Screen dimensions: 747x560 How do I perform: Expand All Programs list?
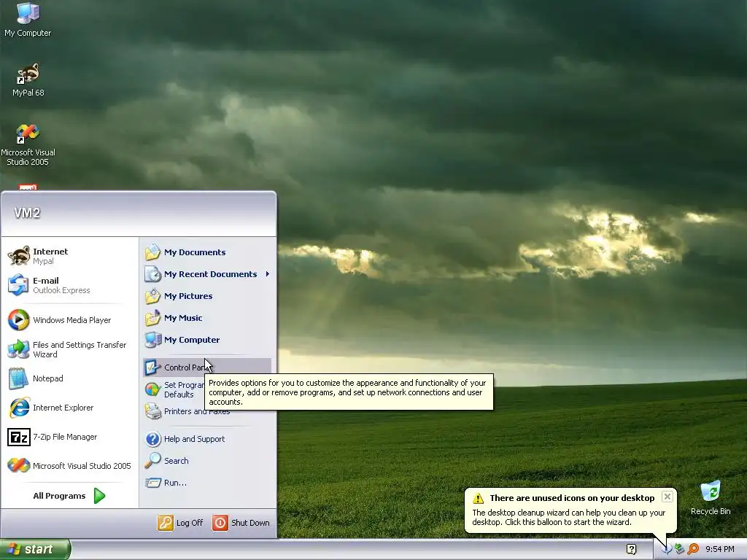click(x=69, y=496)
